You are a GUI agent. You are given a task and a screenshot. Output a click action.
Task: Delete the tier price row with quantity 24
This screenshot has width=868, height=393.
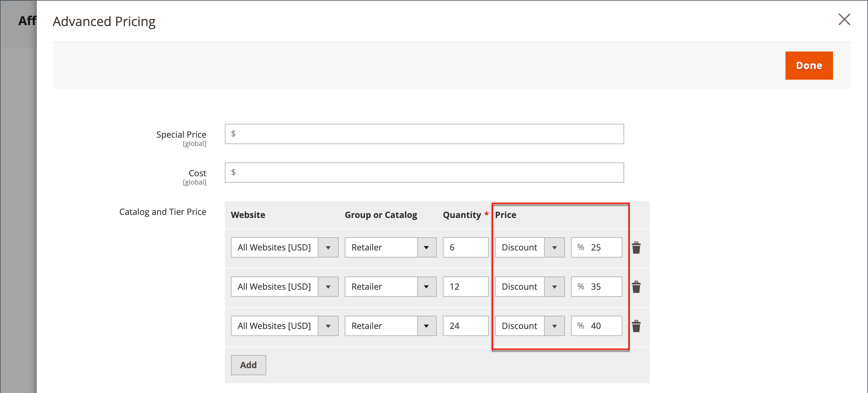(636, 326)
